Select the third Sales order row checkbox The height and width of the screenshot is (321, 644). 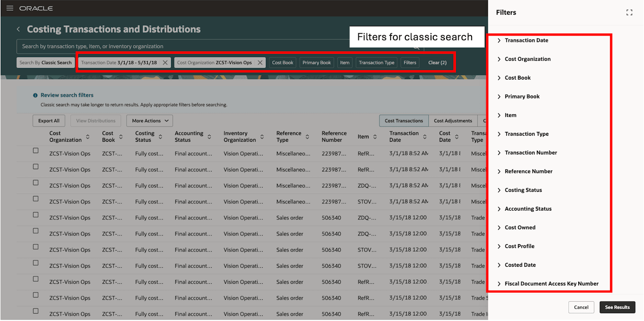click(x=36, y=247)
